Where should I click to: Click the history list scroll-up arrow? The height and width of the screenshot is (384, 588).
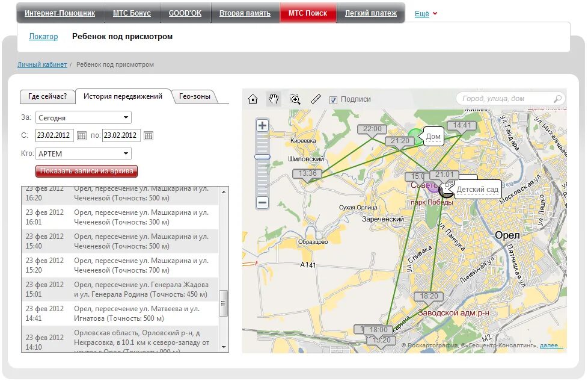click(x=224, y=192)
